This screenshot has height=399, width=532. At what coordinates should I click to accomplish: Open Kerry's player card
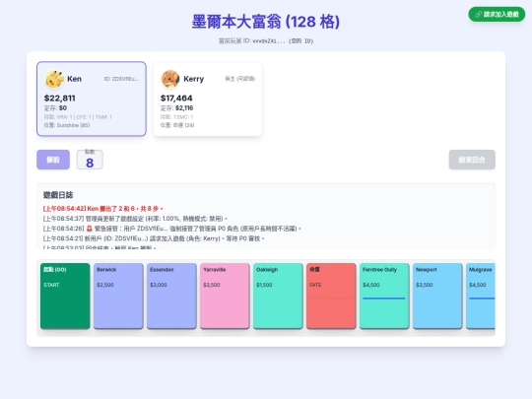(208, 99)
